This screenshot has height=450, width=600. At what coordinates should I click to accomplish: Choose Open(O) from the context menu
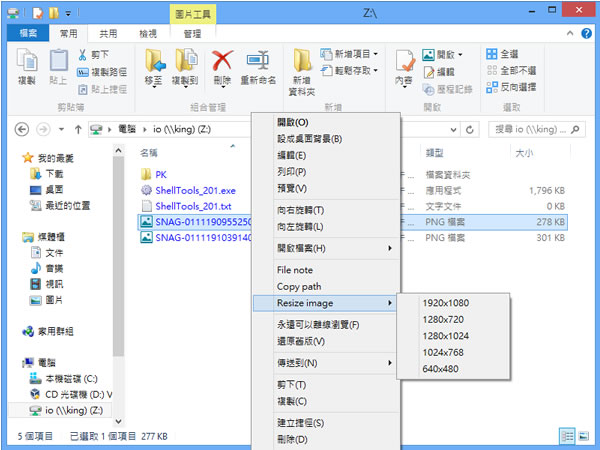[327, 122]
